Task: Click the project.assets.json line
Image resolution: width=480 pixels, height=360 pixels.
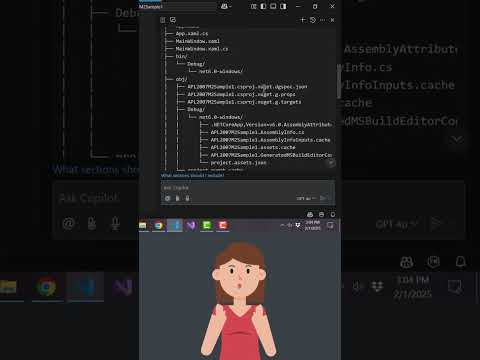Action: click(238, 163)
